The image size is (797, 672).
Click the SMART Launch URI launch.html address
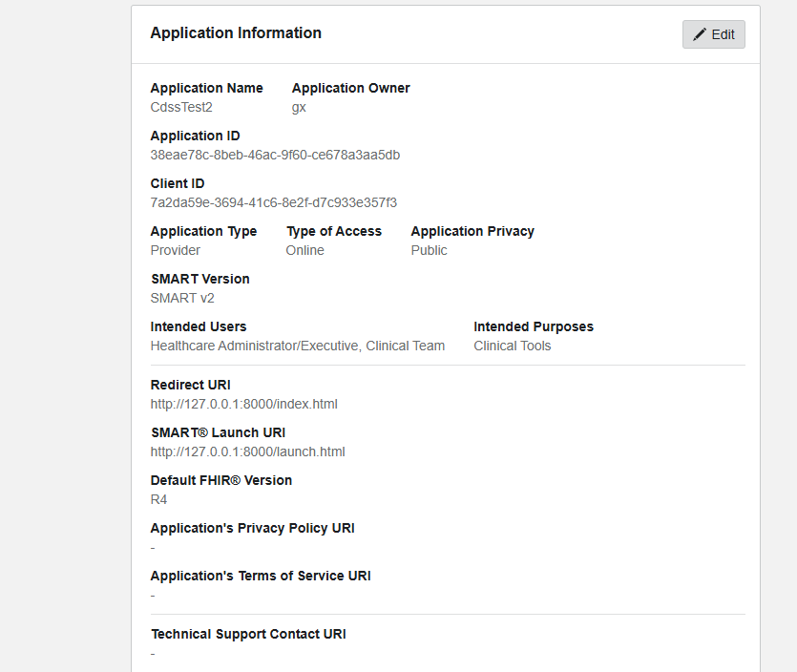tap(247, 451)
